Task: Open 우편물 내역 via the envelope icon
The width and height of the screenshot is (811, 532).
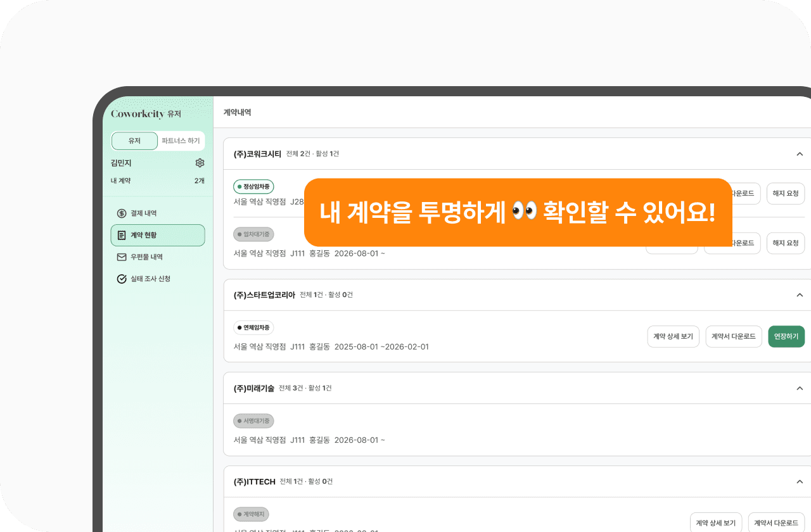Action: 122,257
